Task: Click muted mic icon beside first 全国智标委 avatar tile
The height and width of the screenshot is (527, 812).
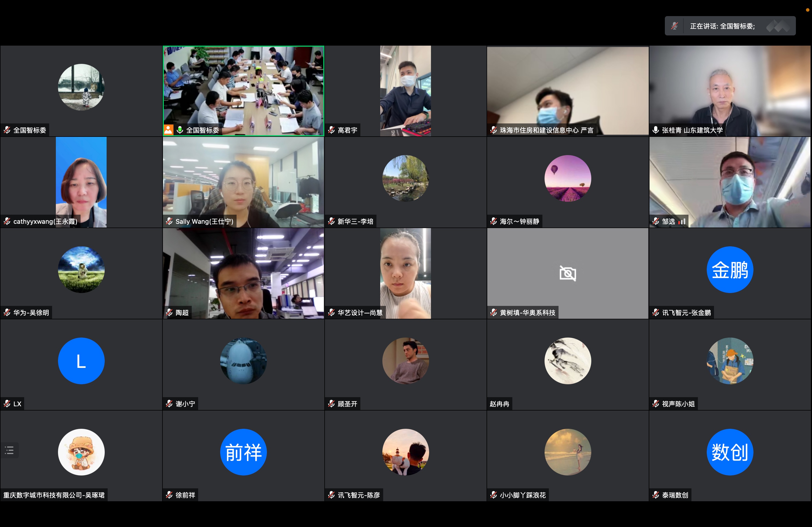Action: pyautogui.click(x=7, y=130)
